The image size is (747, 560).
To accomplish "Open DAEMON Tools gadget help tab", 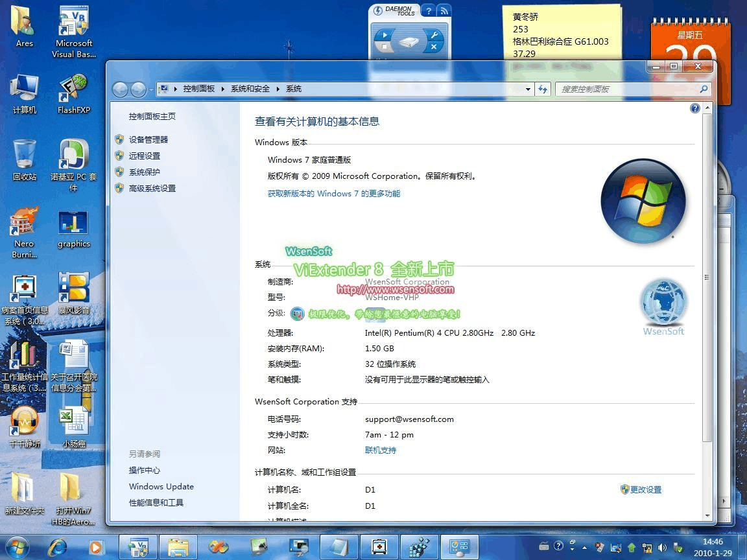I will pyautogui.click(x=428, y=10).
